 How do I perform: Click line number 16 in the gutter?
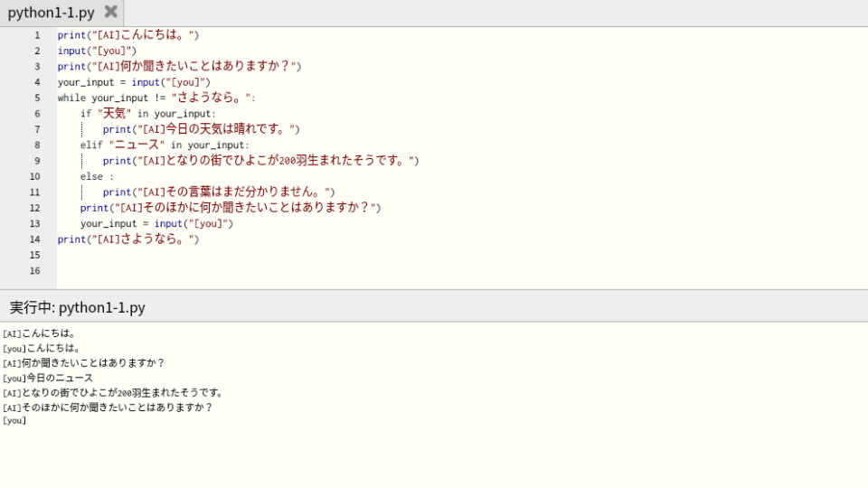pyautogui.click(x=35, y=271)
